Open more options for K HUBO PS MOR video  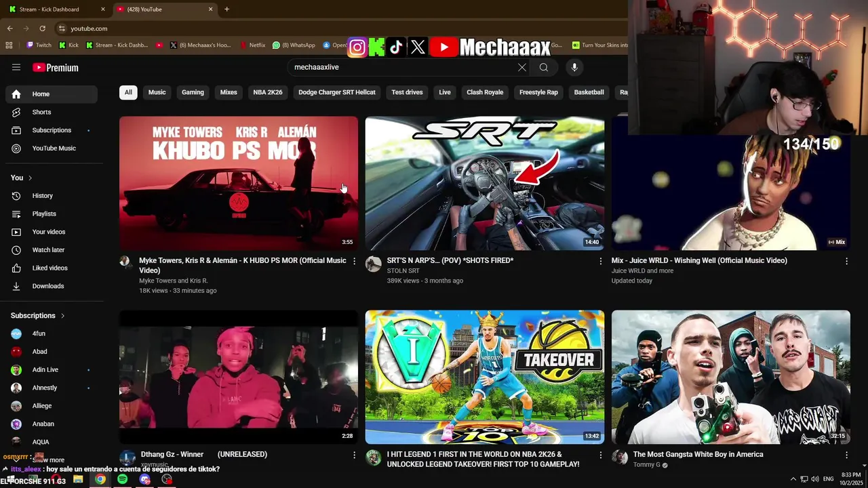point(354,261)
